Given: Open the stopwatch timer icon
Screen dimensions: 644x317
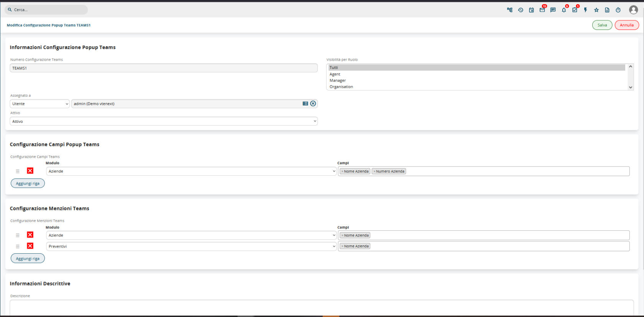Looking at the screenshot, I should [618, 10].
